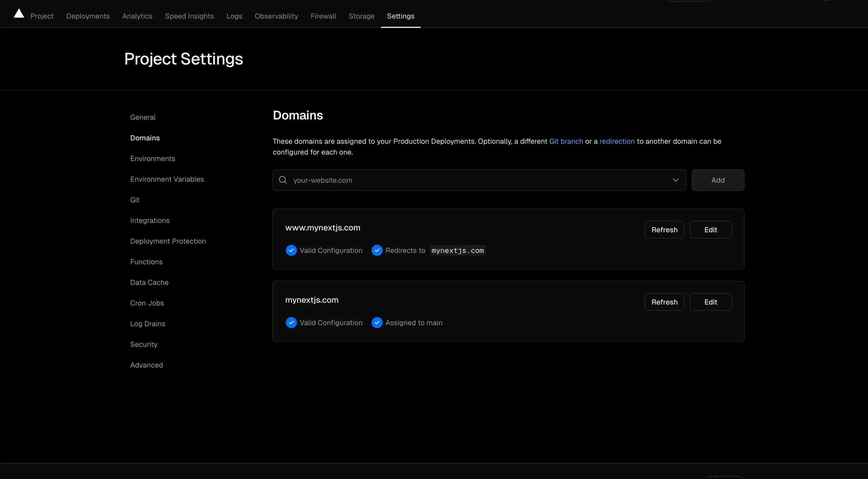Open the Project tab
868x479 pixels.
[42, 16]
